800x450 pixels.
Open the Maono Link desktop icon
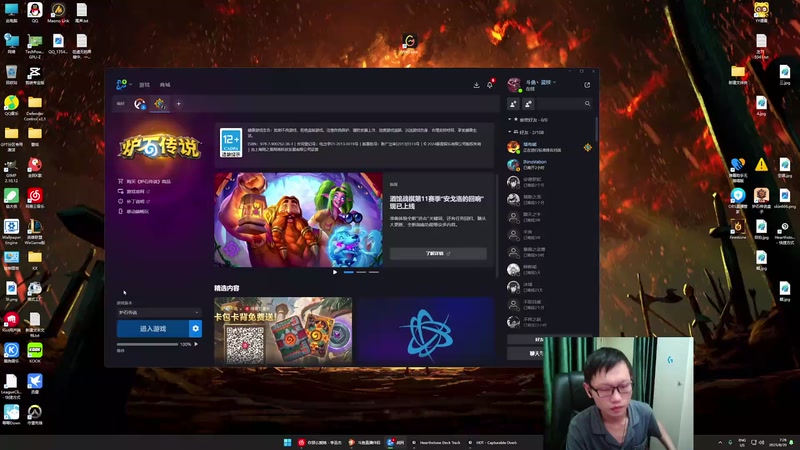point(58,12)
